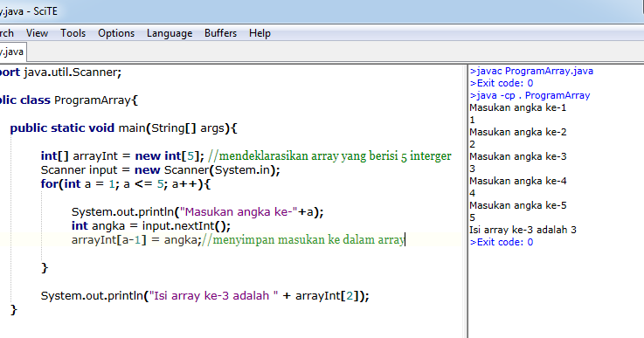Click the println "Isi array ke-3 adalah" line
This screenshot has width=644, height=338.
point(205,296)
